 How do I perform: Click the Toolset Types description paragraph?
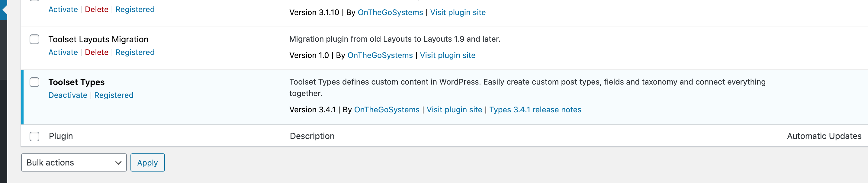pyautogui.click(x=527, y=88)
